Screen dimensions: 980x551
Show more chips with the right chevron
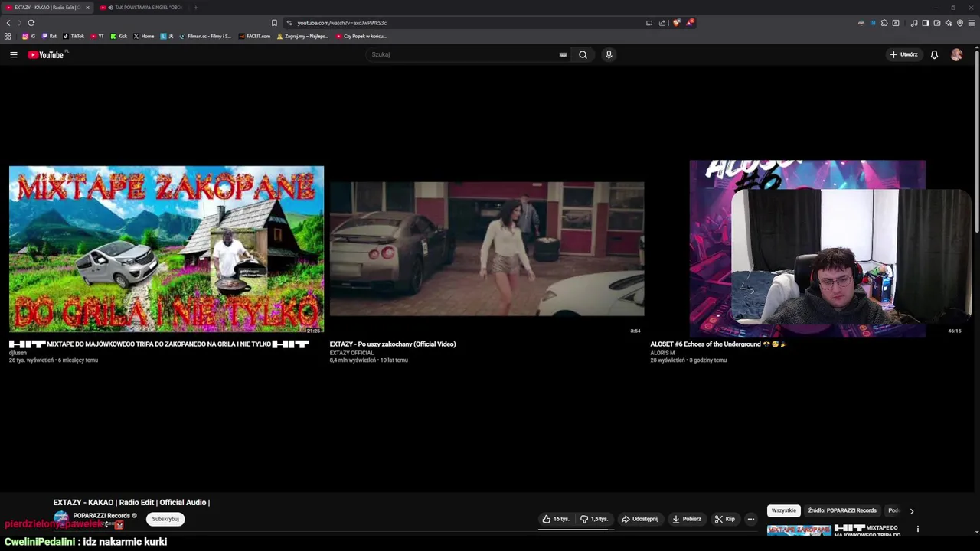tap(911, 510)
